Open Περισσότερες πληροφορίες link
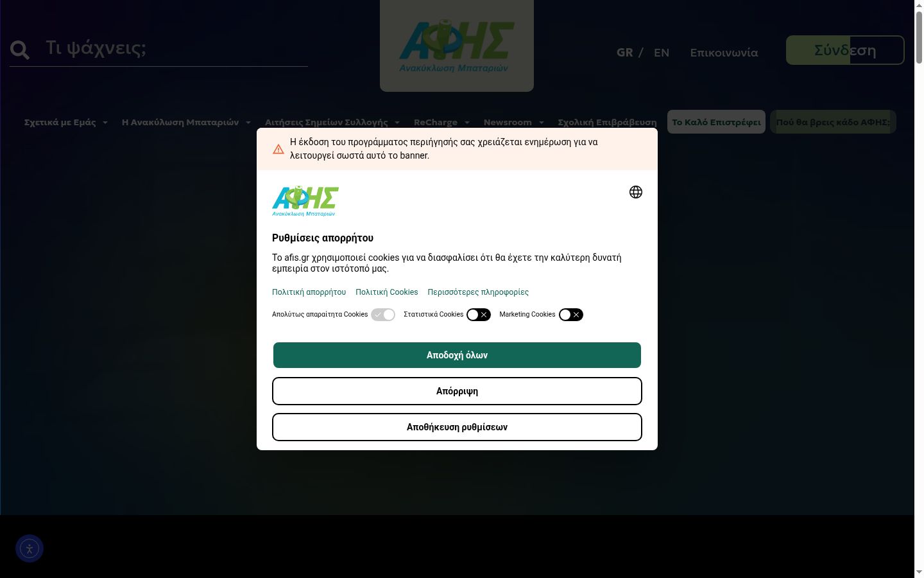This screenshot has width=924, height=578. click(478, 292)
